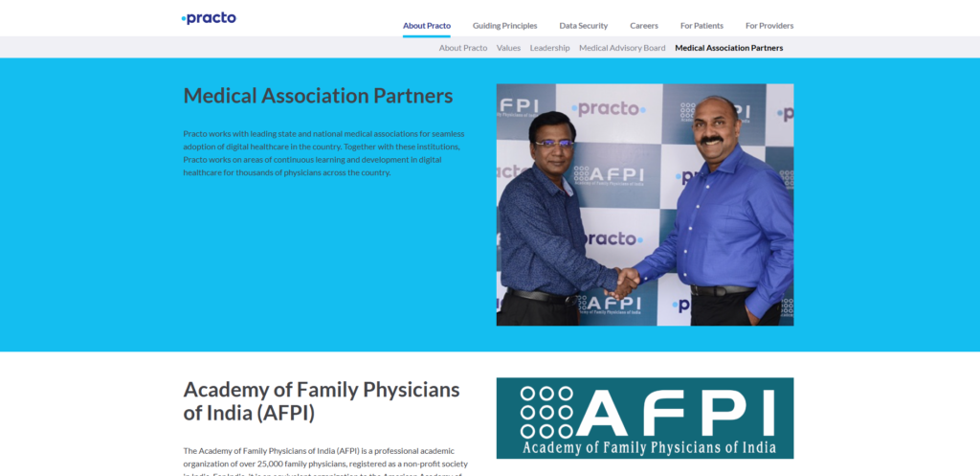Screen dimensions: 980x476
Task: Click the Practo logo at top of photo backdrop
Action: (x=609, y=109)
